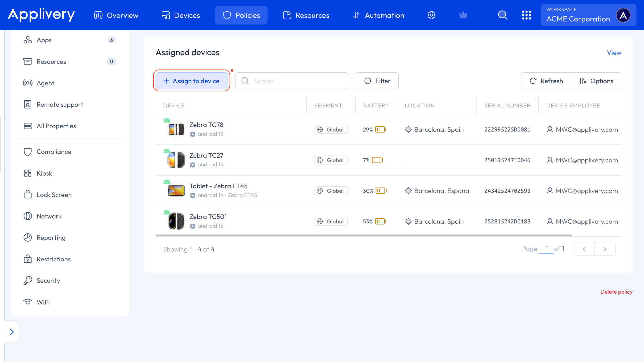Viewport: 644px width, 362px height.
Task: Open the settings gear icon
Action: click(x=431, y=15)
